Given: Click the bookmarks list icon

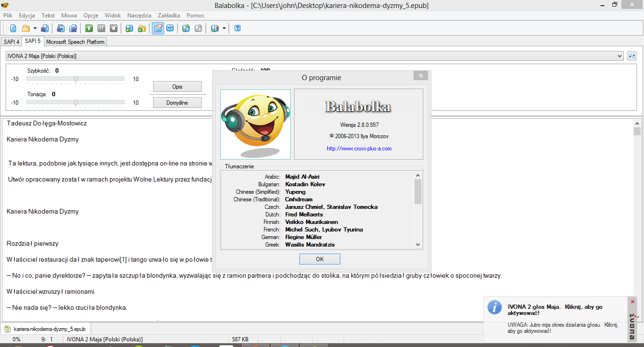Looking at the screenshot, I should 215,28.
